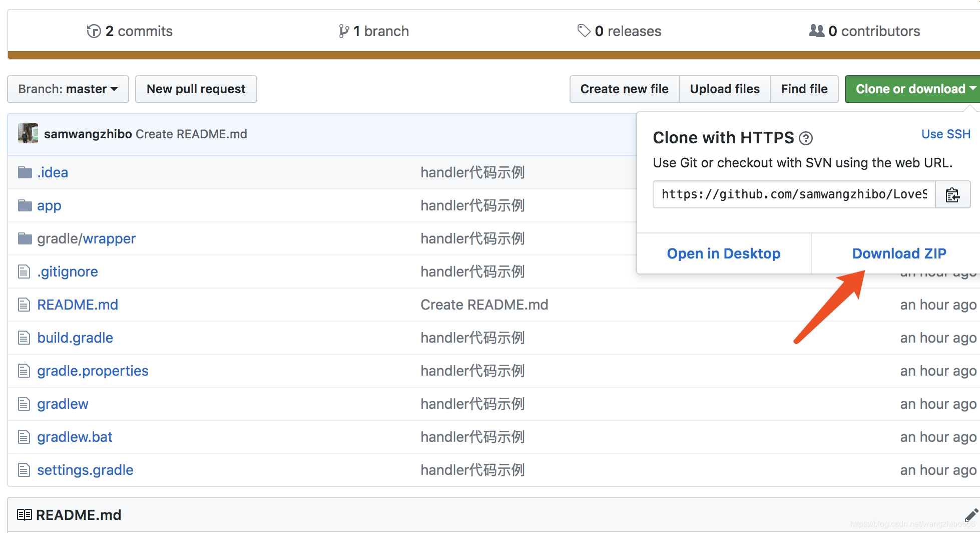Click the gradlew.bat file icon
The image size is (980, 533).
(x=24, y=437)
